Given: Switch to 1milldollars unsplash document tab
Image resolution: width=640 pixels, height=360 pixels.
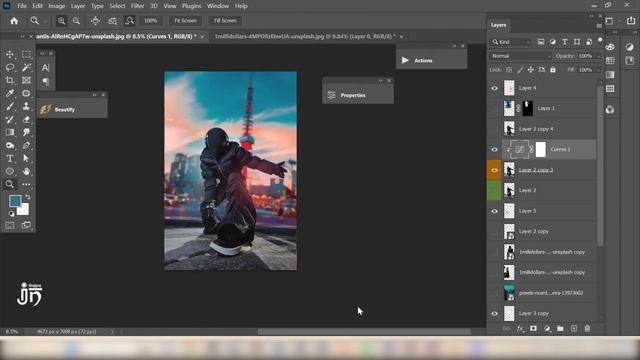Looking at the screenshot, I should pyautogui.click(x=305, y=36).
